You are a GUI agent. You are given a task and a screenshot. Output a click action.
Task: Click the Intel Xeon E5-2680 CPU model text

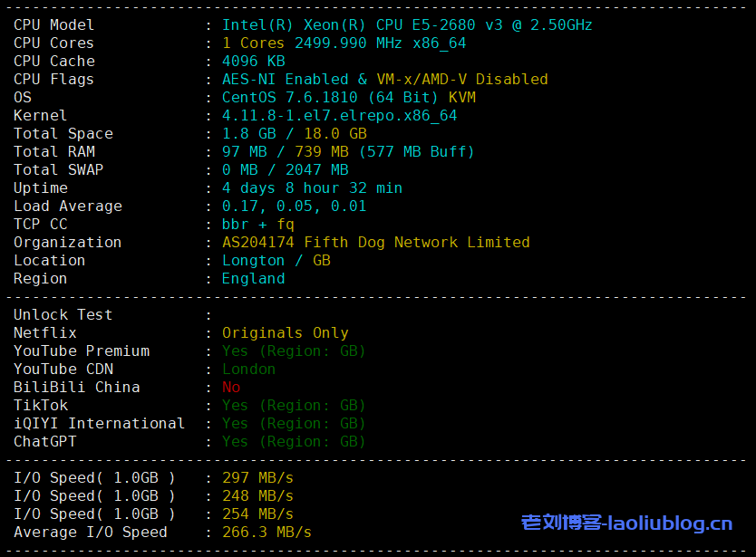[407, 25]
